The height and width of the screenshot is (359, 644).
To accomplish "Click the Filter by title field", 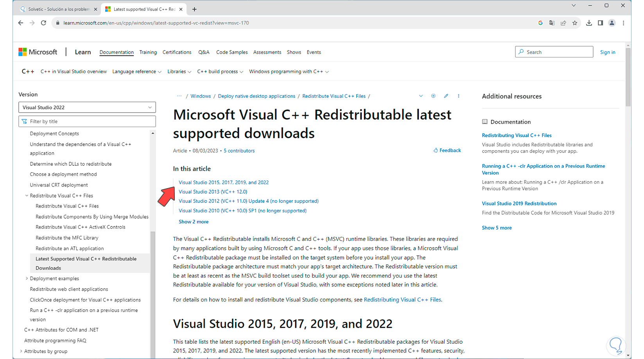I will 87,121.
